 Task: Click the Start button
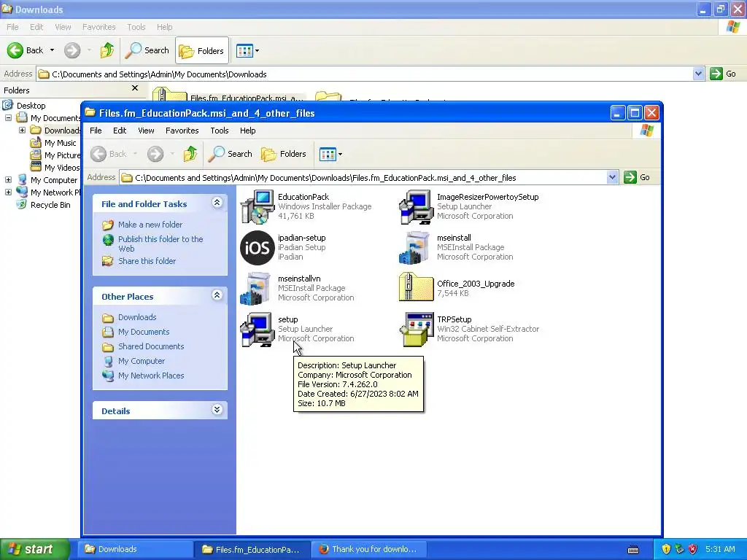point(35,549)
